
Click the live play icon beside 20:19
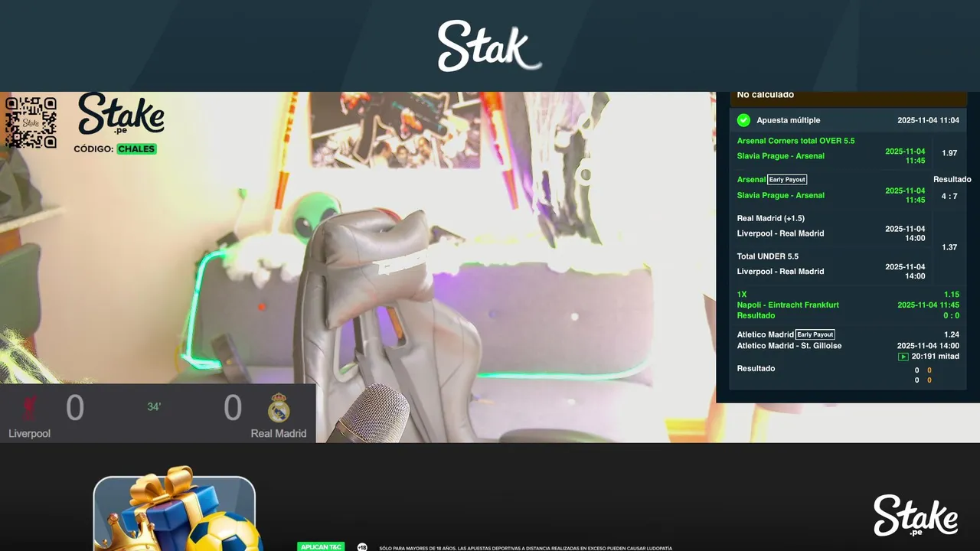903,357
